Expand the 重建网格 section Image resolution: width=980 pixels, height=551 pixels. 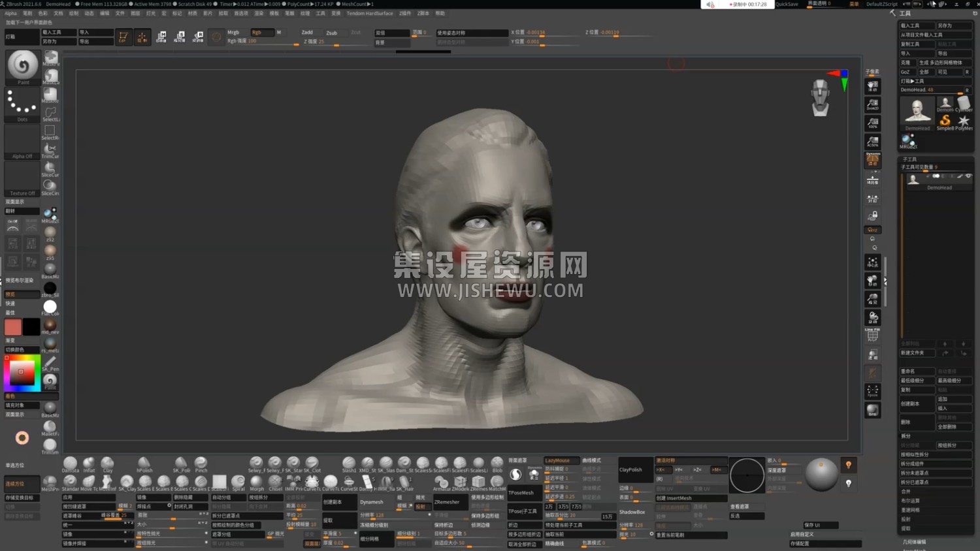click(910, 510)
